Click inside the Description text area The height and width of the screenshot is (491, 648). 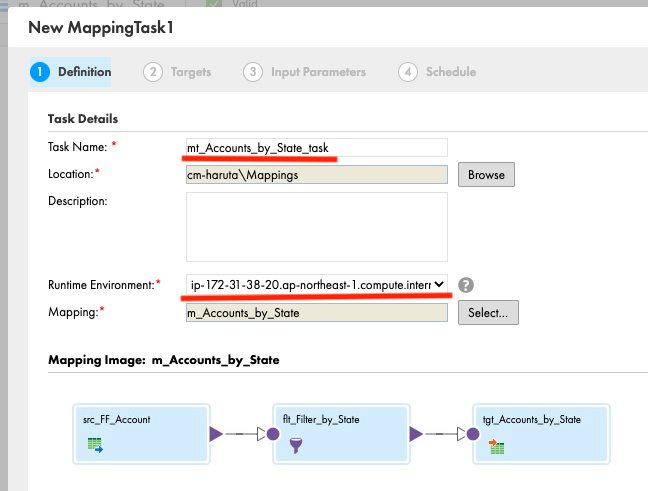click(317, 227)
